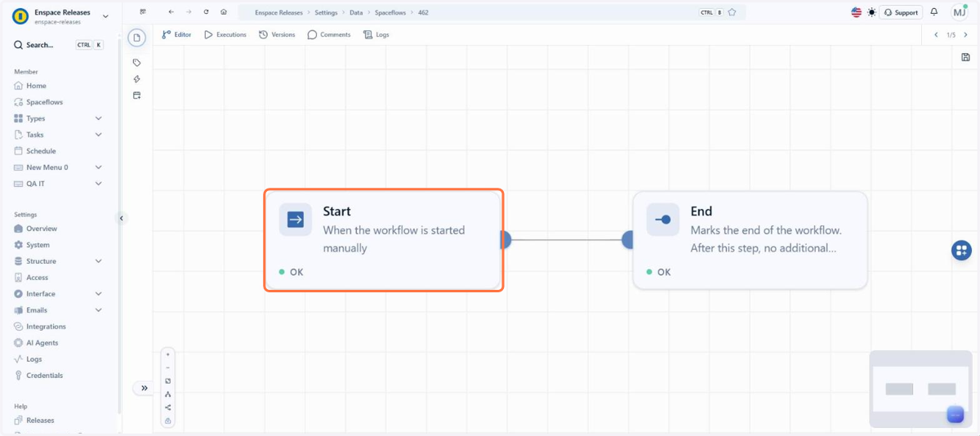980x436 pixels.
Task: Fit the canvas view to screen
Action: point(168,381)
